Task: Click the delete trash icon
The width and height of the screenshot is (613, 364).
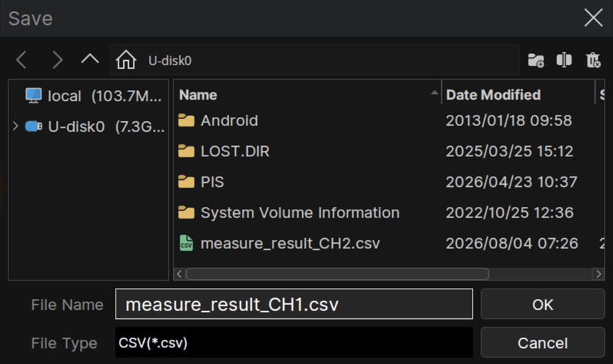Action: pyautogui.click(x=593, y=60)
